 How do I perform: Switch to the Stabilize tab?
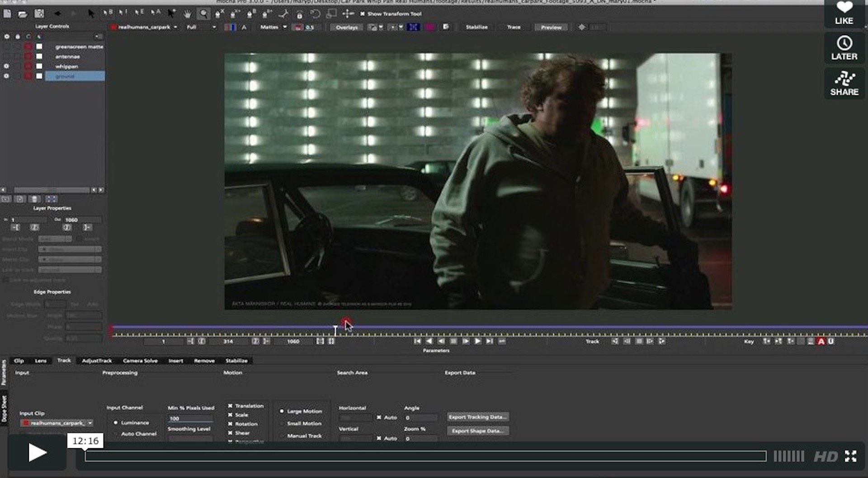pos(236,361)
